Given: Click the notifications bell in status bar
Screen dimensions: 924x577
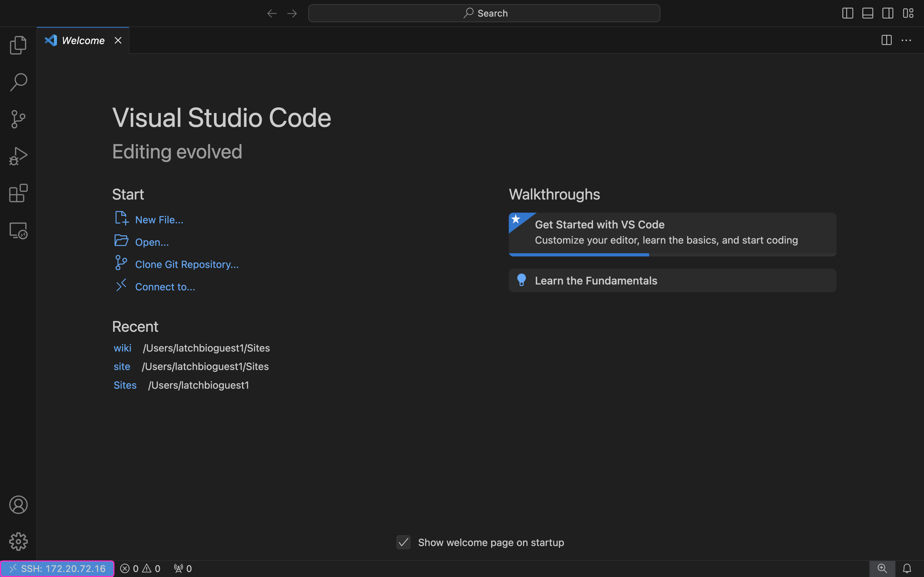Looking at the screenshot, I should [x=907, y=569].
